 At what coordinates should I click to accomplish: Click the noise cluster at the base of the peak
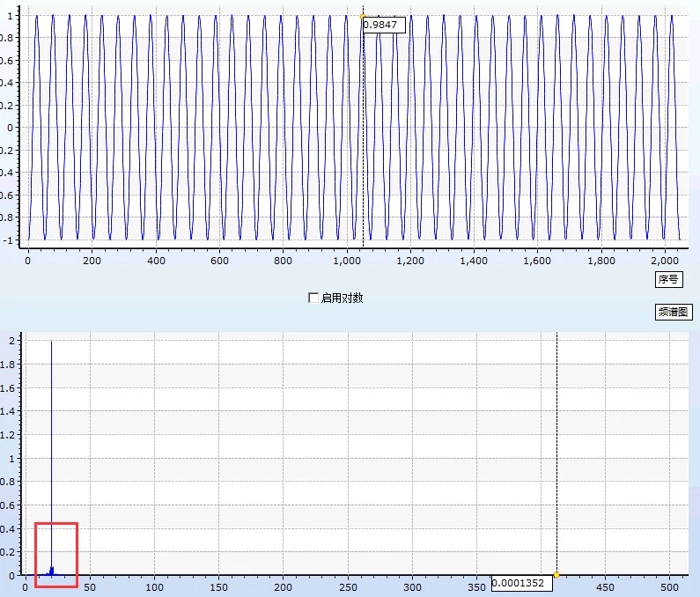50,571
